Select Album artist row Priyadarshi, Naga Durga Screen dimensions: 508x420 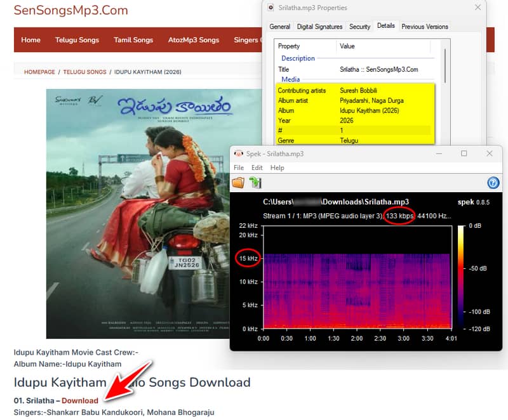(x=354, y=100)
